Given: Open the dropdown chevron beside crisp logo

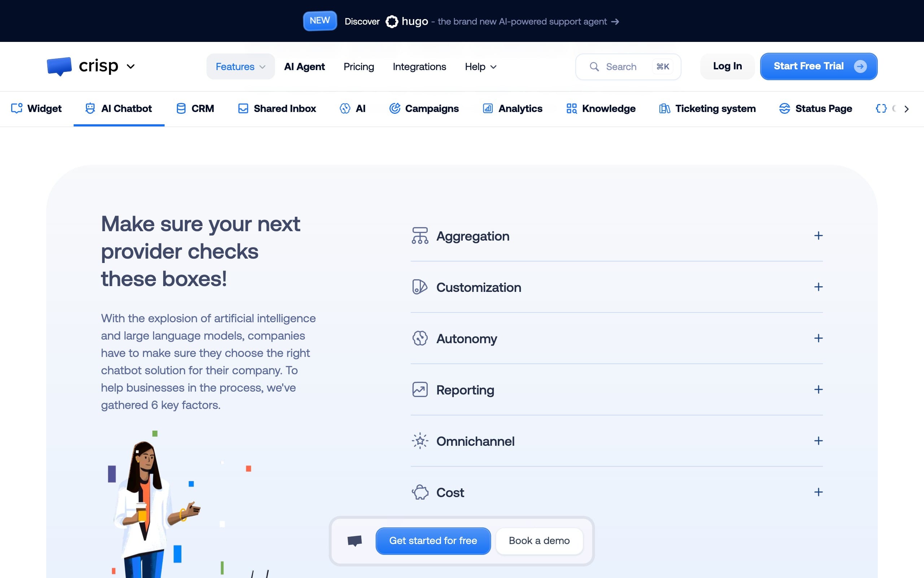Looking at the screenshot, I should (x=131, y=66).
